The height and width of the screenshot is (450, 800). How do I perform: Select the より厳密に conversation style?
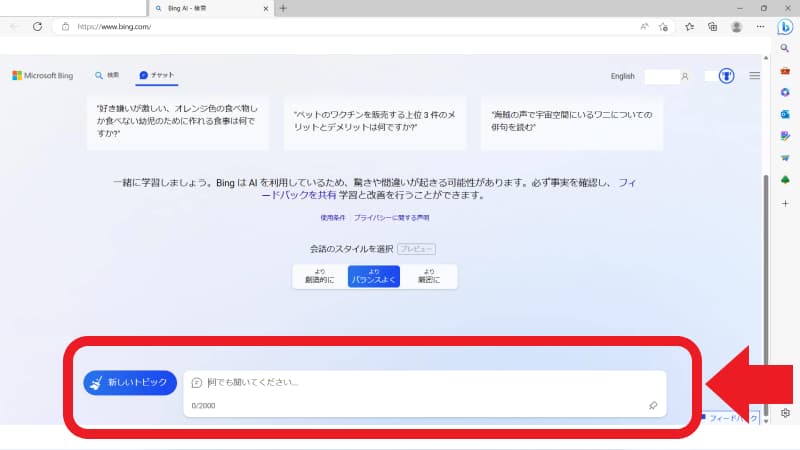429,277
